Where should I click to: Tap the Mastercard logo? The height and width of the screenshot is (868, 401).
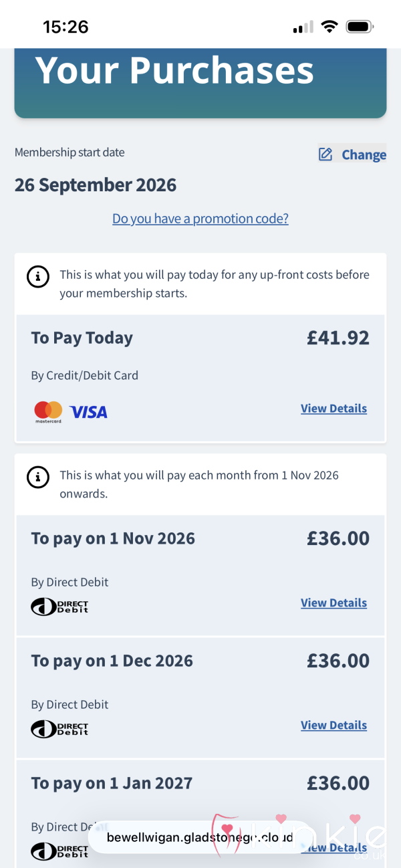tap(48, 412)
